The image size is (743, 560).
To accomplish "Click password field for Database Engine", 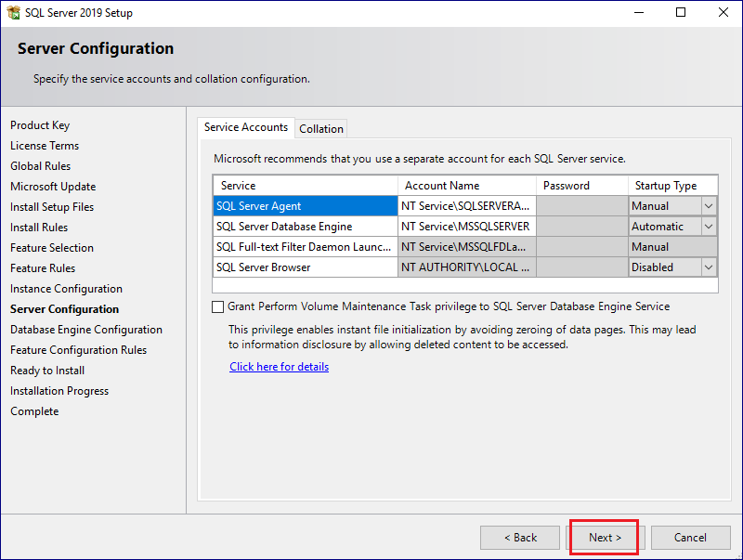I will click(582, 227).
